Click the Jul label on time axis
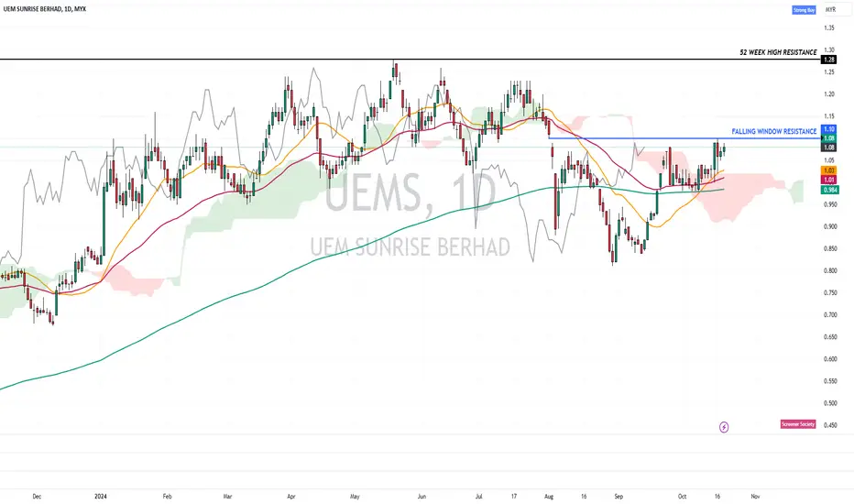The image size is (854, 504). click(478, 497)
